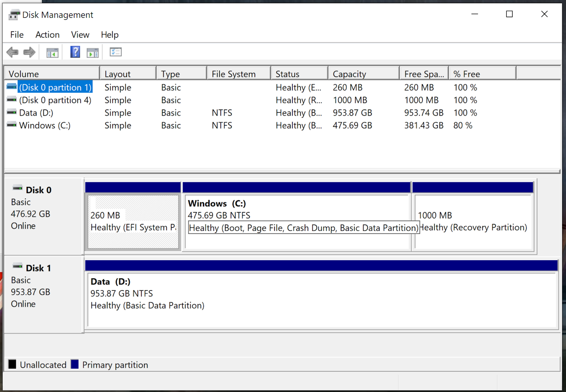Click the Disk Management title bar icon
566x392 pixels.
click(x=14, y=15)
